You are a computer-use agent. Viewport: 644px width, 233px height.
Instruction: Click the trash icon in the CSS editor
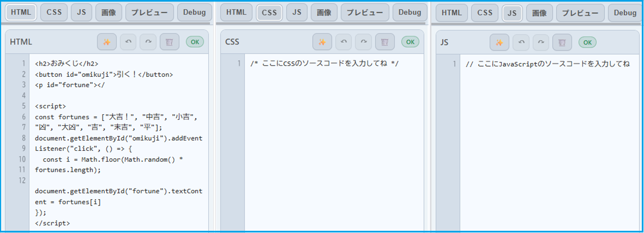(x=385, y=42)
